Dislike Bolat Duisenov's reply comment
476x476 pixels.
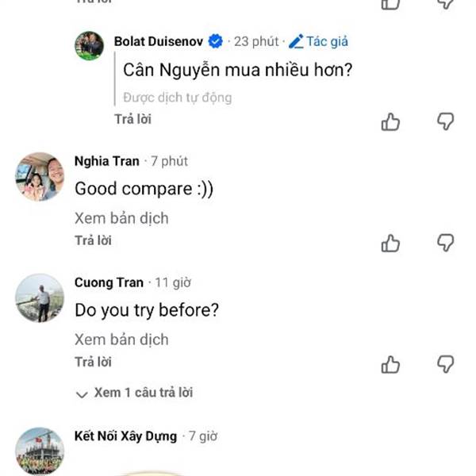click(x=446, y=121)
